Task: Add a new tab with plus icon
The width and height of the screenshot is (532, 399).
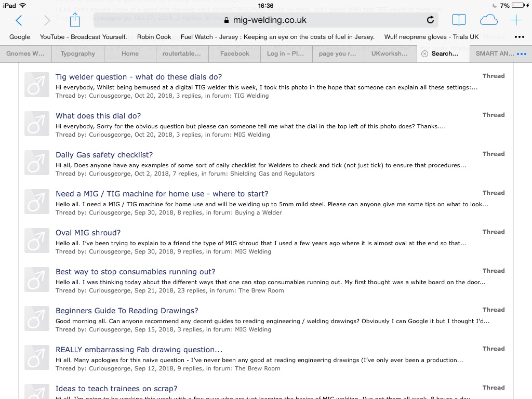Action: 516,20
